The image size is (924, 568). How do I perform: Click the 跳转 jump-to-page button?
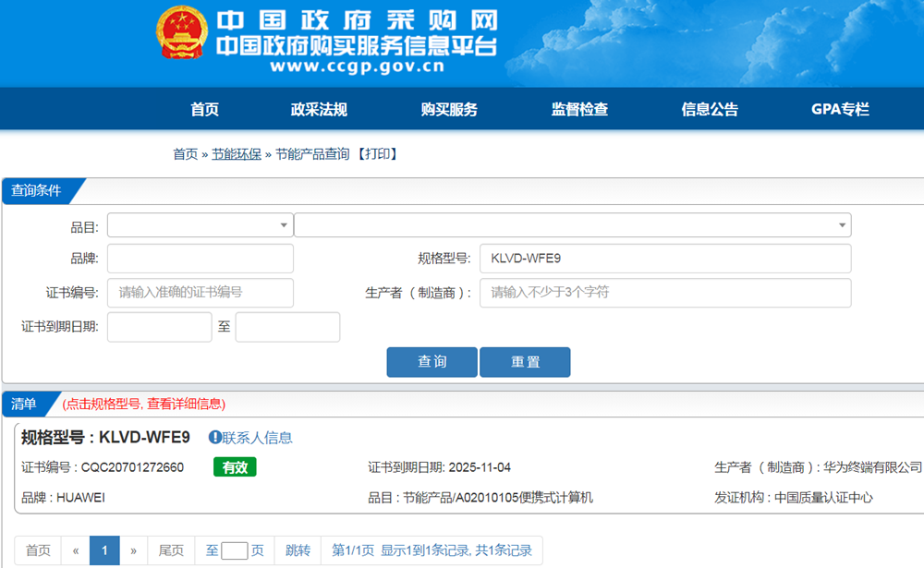click(298, 550)
